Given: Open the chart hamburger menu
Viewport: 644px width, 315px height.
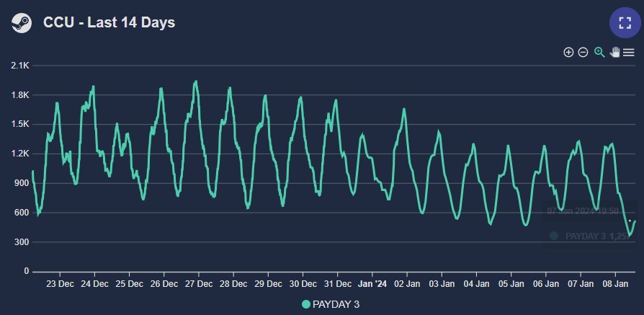Looking at the screenshot, I should pyautogui.click(x=629, y=52).
